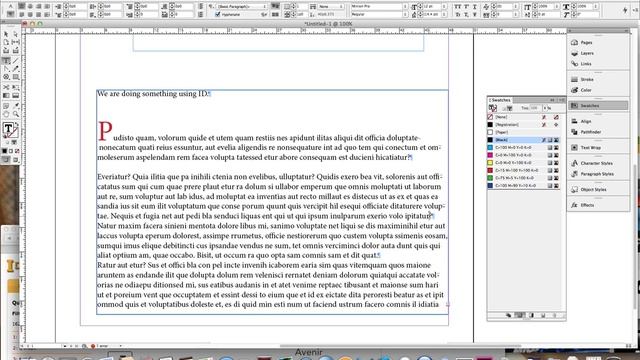Select the Eyedropper tool
Viewport: 640px width, 360px height.
click(x=16, y=106)
